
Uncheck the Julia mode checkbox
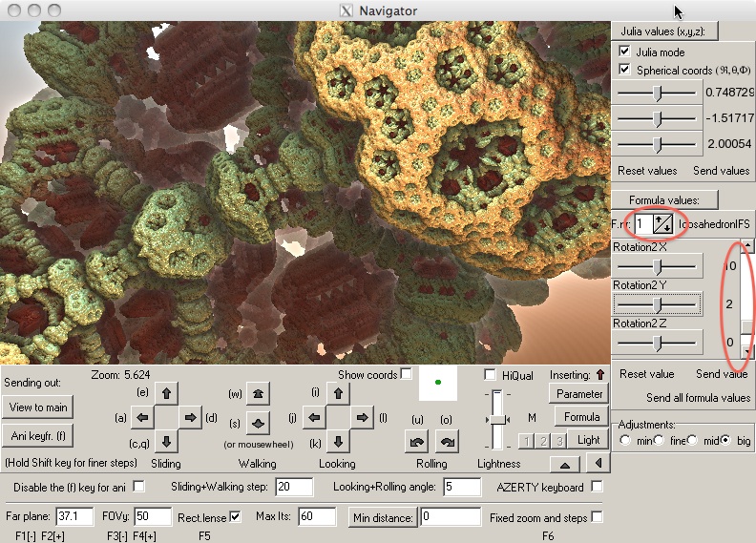click(624, 52)
